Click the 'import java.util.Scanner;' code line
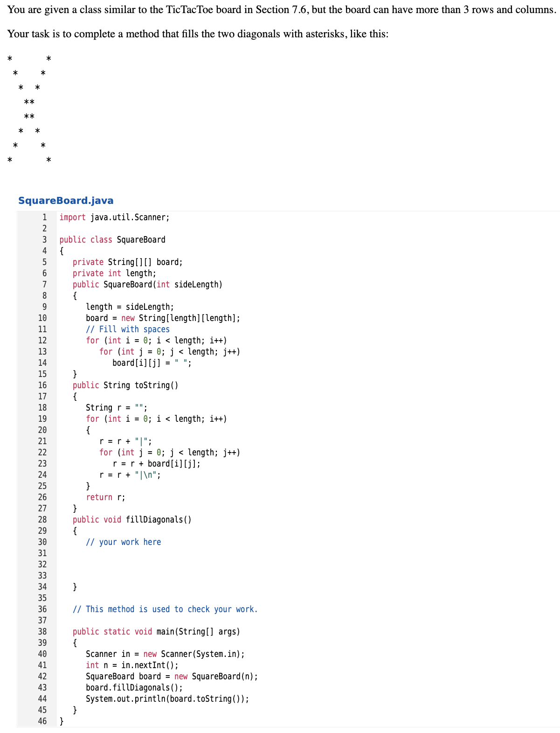The image size is (560, 733). coord(114,217)
